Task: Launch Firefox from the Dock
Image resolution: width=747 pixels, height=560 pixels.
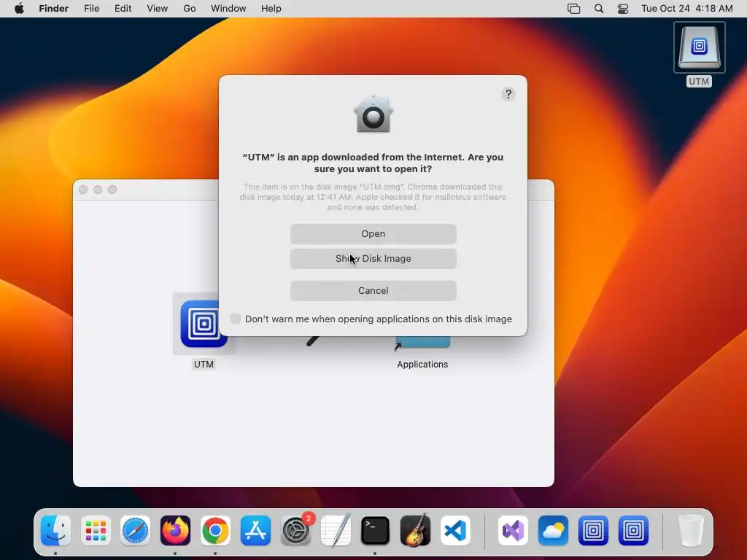Action: (175, 531)
